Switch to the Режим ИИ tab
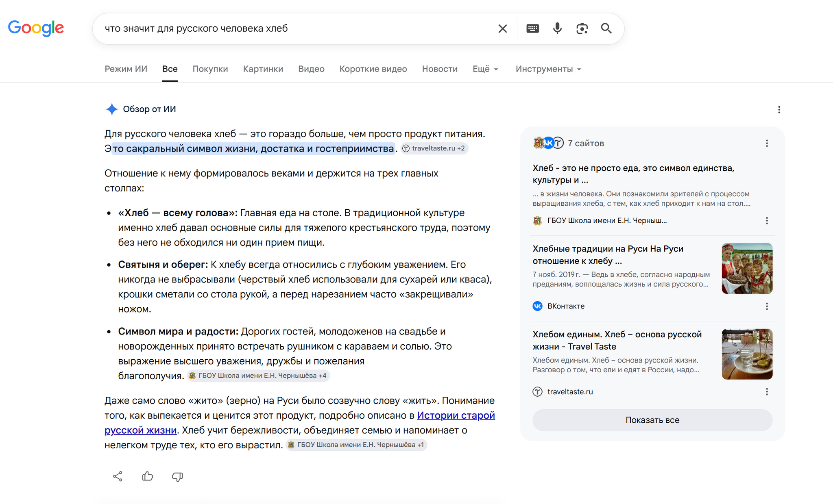Screen dimensions: 833x504 tap(126, 69)
